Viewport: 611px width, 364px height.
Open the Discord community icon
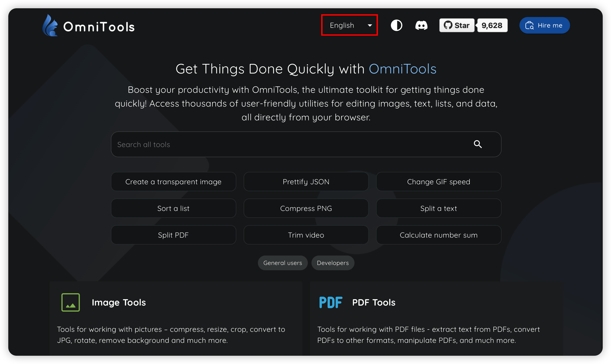tap(421, 25)
